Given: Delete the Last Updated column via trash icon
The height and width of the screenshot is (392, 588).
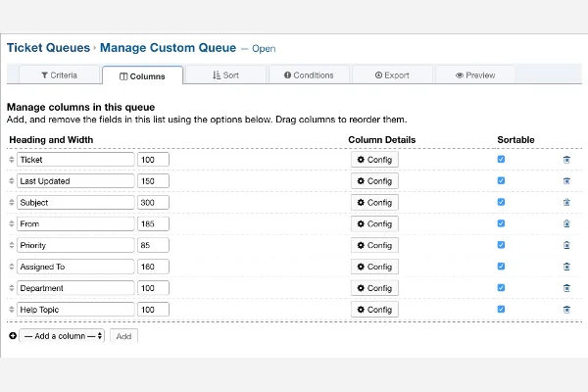Looking at the screenshot, I should (x=566, y=181).
